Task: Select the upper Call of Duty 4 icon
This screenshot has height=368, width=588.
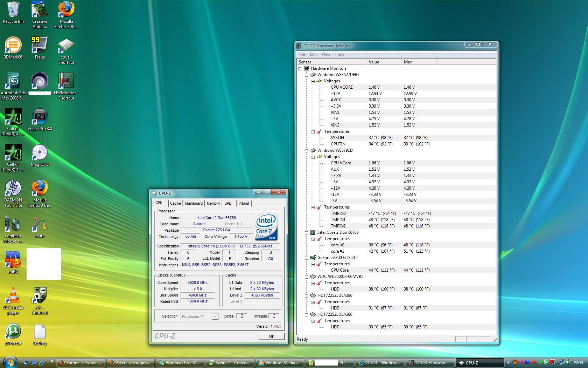Action: pyautogui.click(x=13, y=122)
